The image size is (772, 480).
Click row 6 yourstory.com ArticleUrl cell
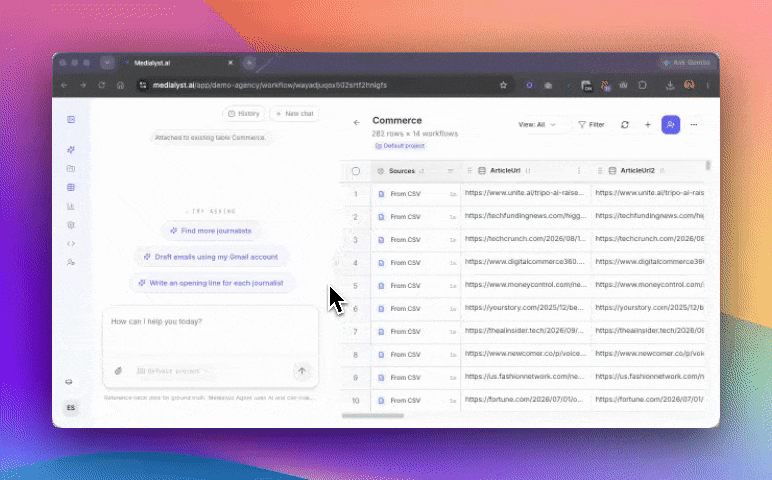(525, 308)
